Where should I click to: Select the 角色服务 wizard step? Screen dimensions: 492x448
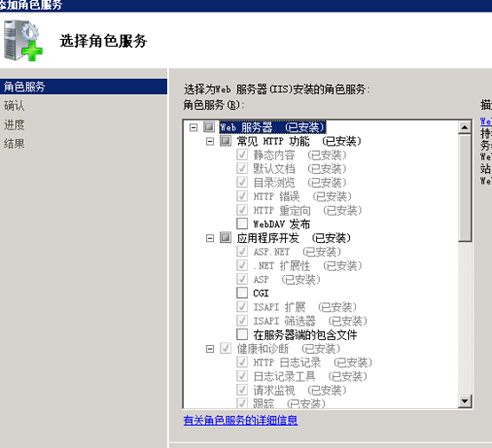83,87
